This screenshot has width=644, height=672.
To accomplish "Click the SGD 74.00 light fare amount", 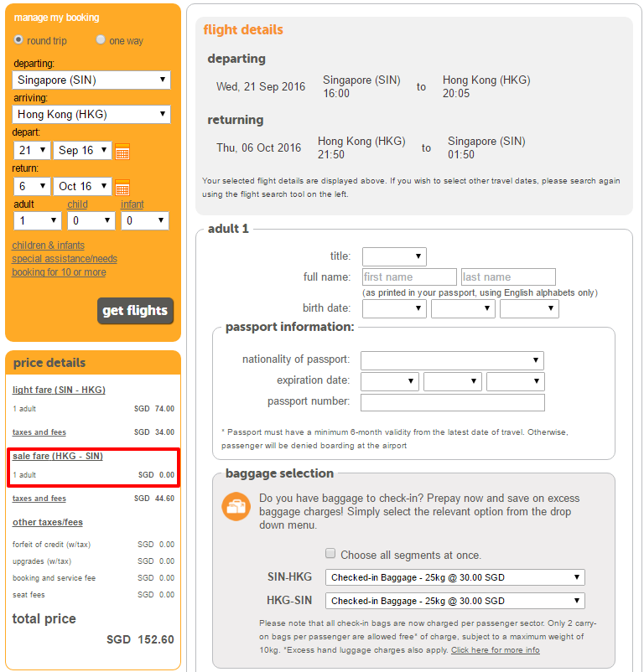I will tap(154, 409).
